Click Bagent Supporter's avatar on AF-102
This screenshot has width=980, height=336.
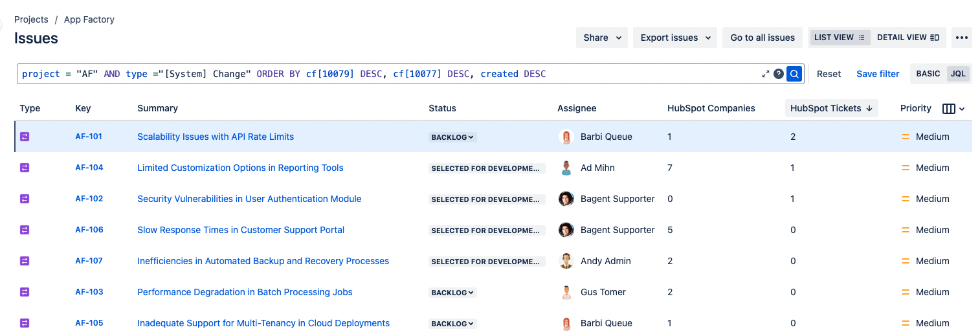[x=566, y=199]
